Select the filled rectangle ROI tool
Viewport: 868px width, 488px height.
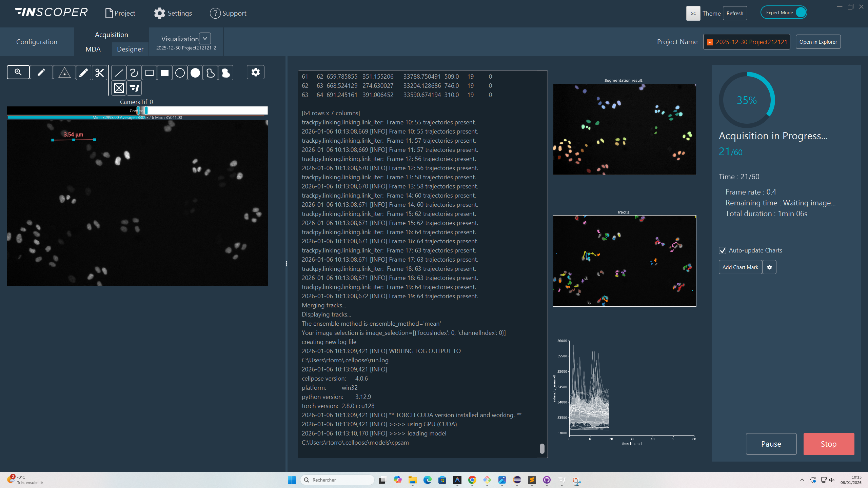click(x=165, y=73)
